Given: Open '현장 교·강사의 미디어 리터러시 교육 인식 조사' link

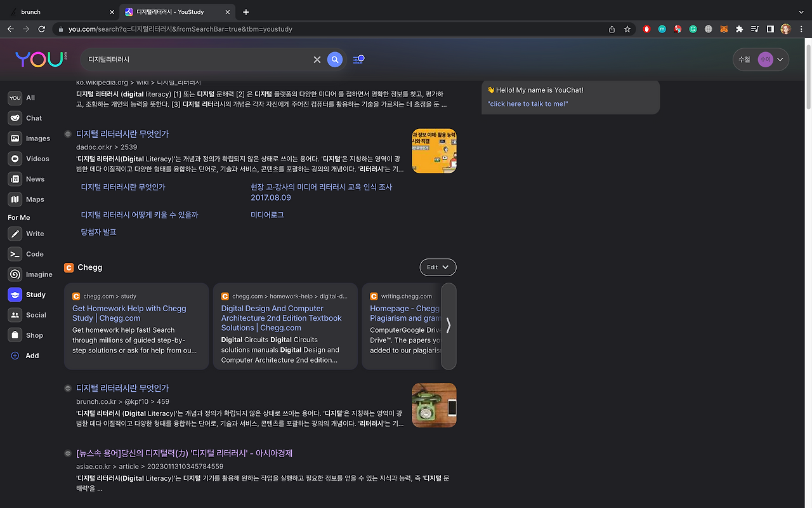Looking at the screenshot, I should click(321, 192).
